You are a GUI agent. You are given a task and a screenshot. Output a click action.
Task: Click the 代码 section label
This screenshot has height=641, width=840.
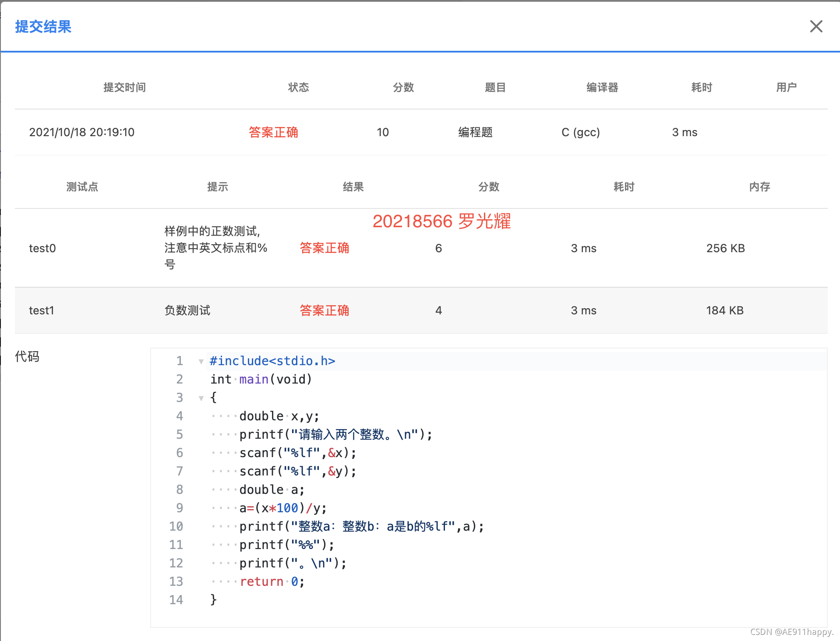pos(27,356)
